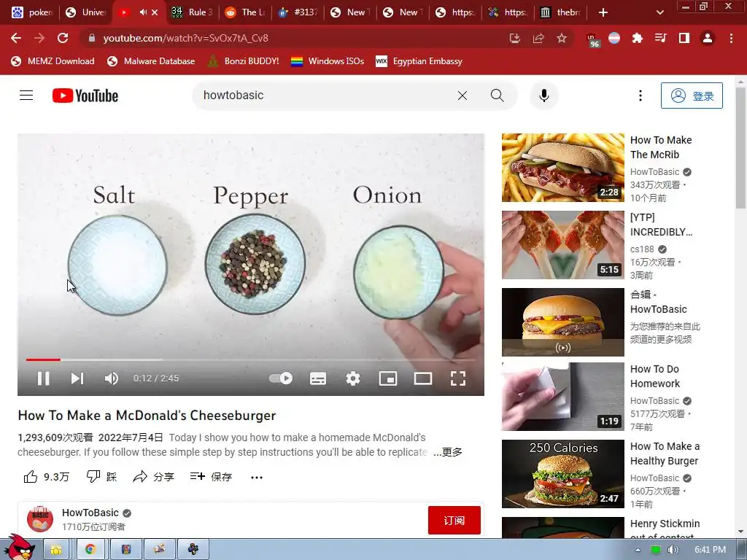
Task: Open Chrome three-dot menu
Action: (x=731, y=38)
